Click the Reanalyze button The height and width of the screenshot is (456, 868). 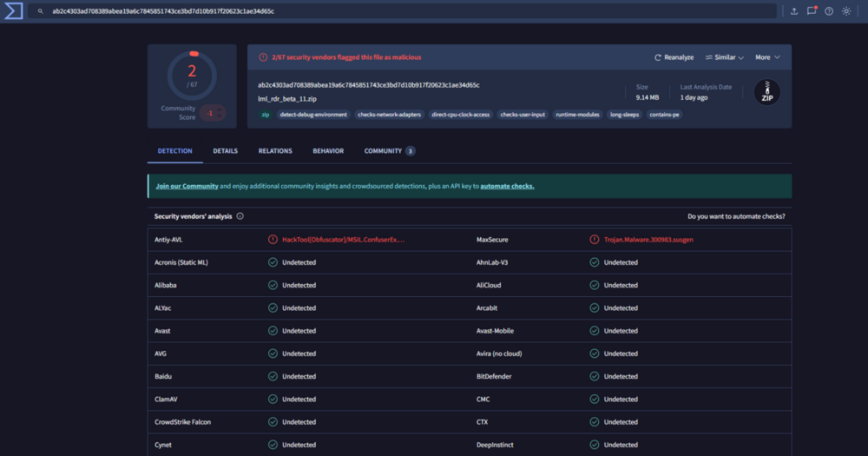(674, 57)
